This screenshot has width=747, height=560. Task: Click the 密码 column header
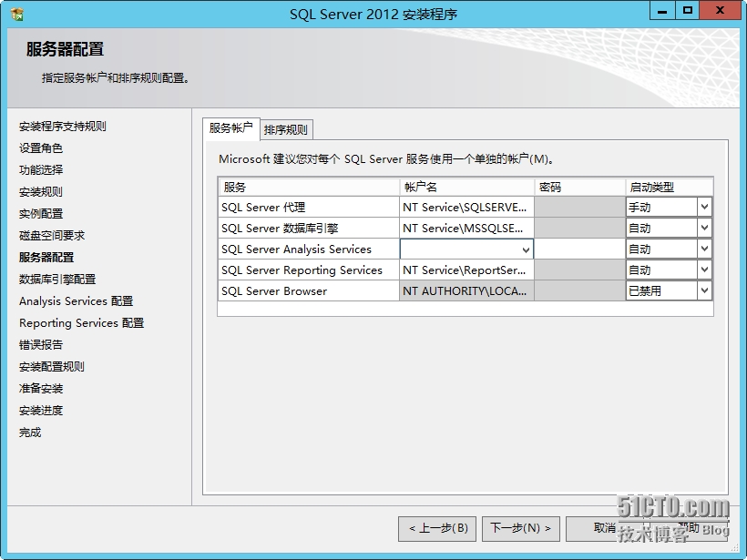(x=579, y=188)
